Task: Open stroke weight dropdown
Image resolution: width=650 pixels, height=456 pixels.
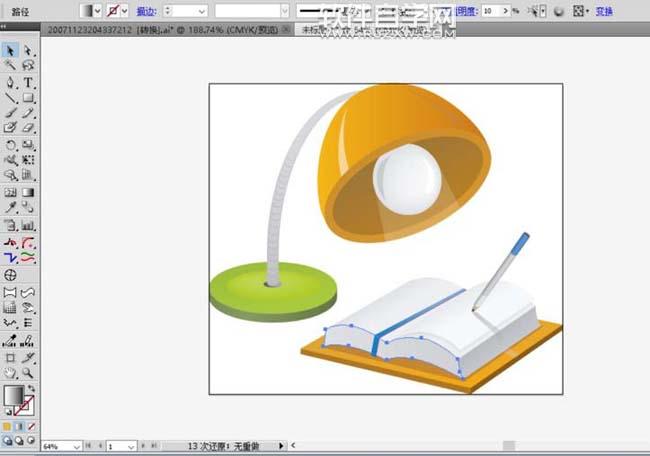Action: click(x=202, y=11)
